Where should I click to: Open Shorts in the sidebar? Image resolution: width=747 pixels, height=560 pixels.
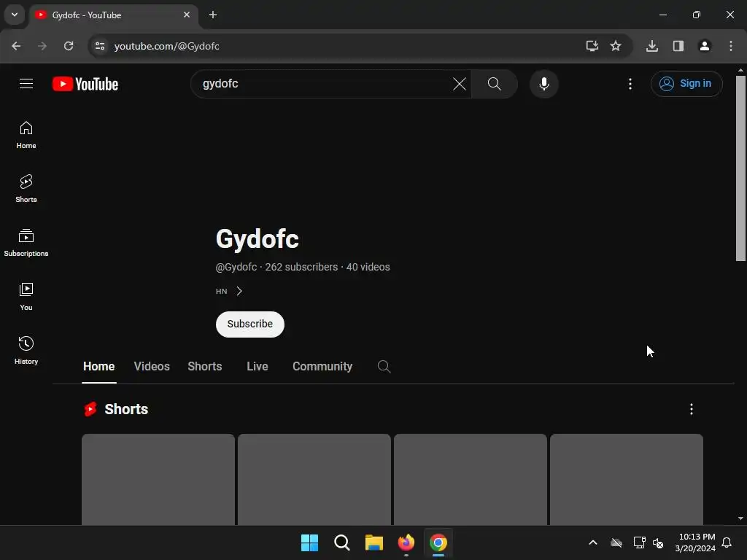[x=26, y=189]
